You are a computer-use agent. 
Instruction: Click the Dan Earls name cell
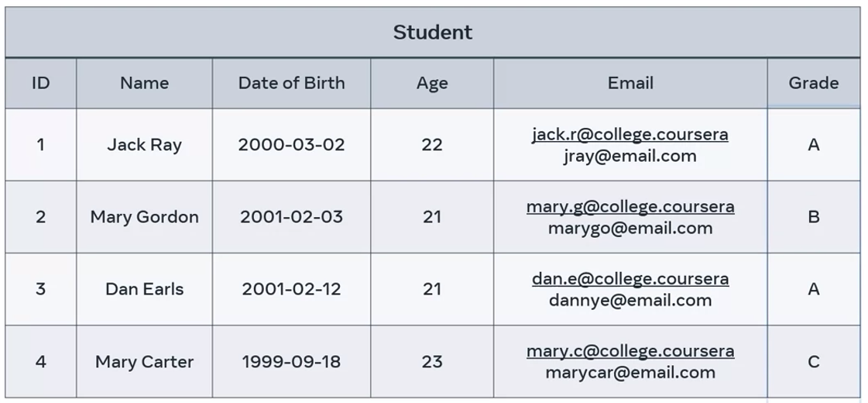click(144, 289)
